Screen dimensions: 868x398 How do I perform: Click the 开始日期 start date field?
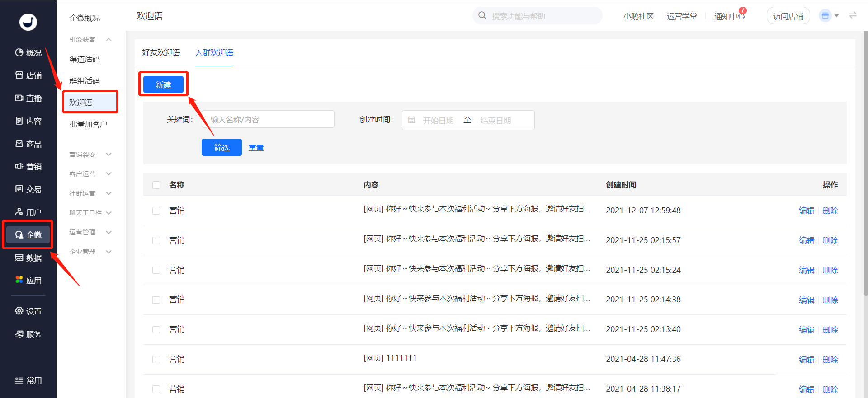click(438, 120)
